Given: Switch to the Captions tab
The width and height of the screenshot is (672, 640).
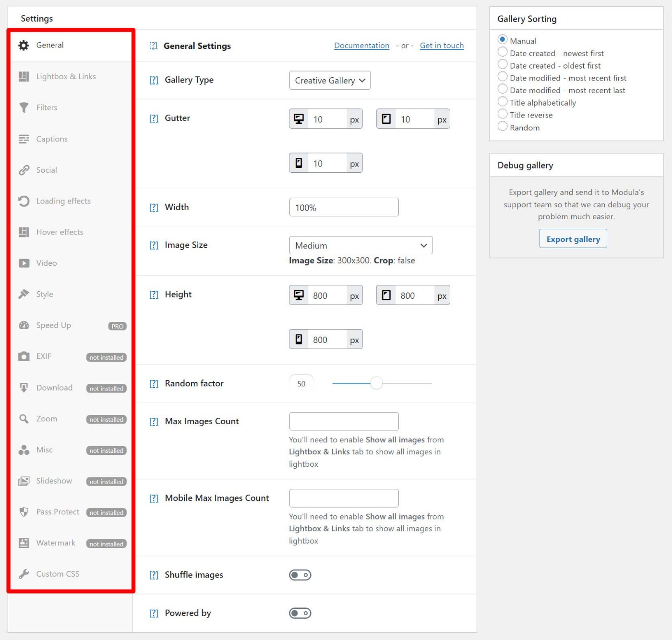Looking at the screenshot, I should click(x=52, y=139).
